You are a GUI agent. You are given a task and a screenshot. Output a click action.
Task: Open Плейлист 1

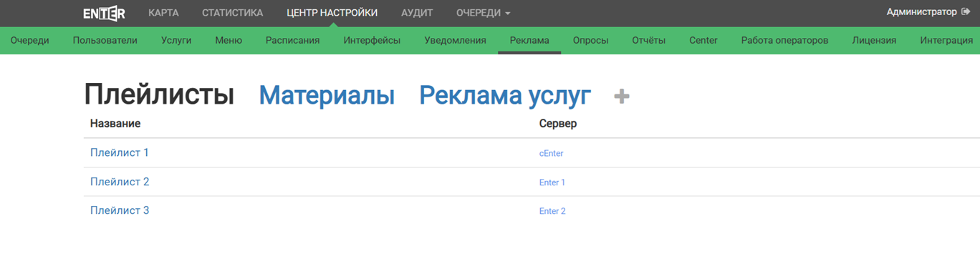(x=120, y=152)
